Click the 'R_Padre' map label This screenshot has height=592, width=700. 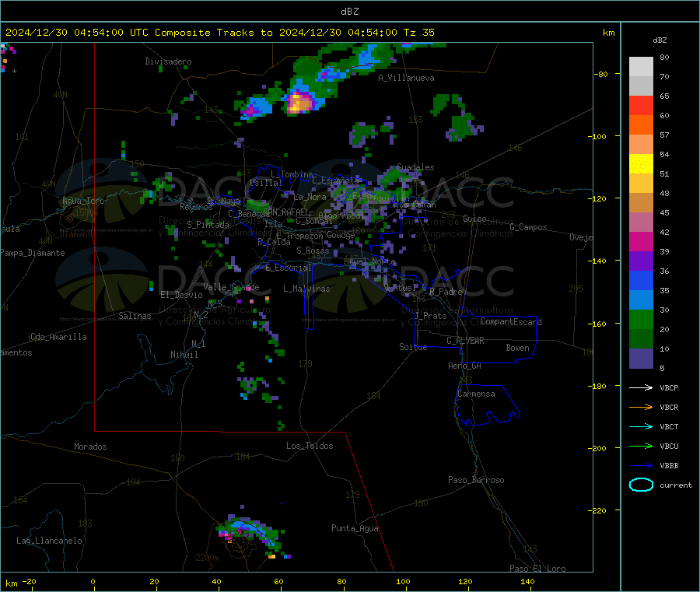point(446,292)
